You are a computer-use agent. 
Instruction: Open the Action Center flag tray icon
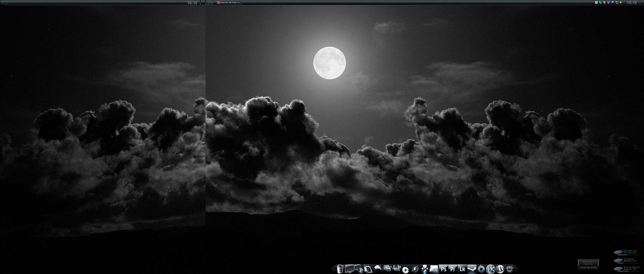tap(613, 3)
